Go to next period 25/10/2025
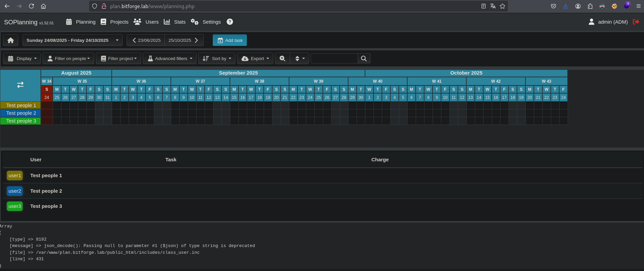This screenshot has width=644, height=271. pyautogui.click(x=184, y=40)
